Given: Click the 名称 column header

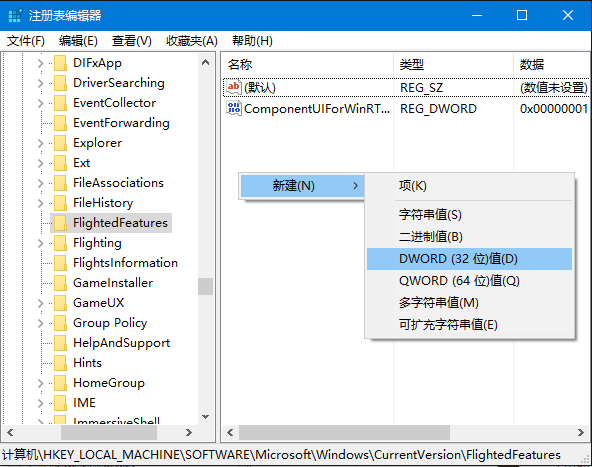Looking at the screenshot, I should pyautogui.click(x=307, y=65).
